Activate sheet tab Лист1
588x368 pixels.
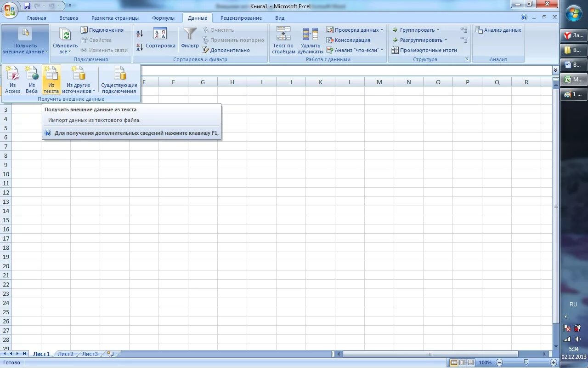point(41,354)
